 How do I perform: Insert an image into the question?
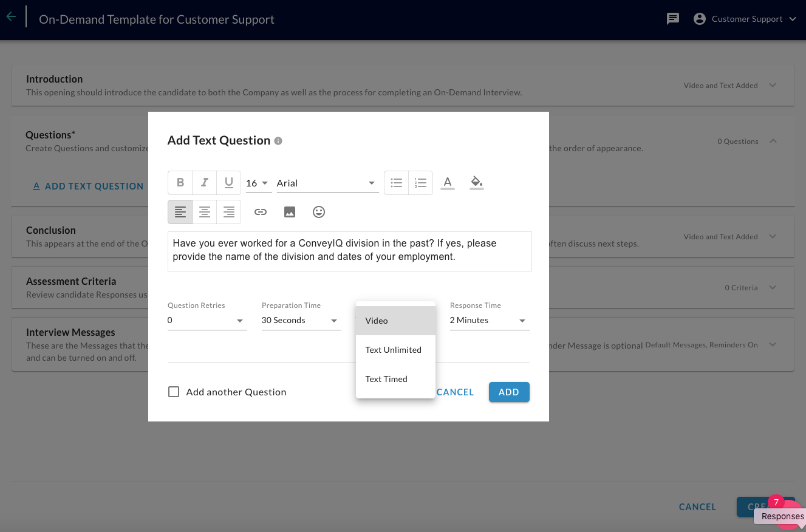coord(290,212)
